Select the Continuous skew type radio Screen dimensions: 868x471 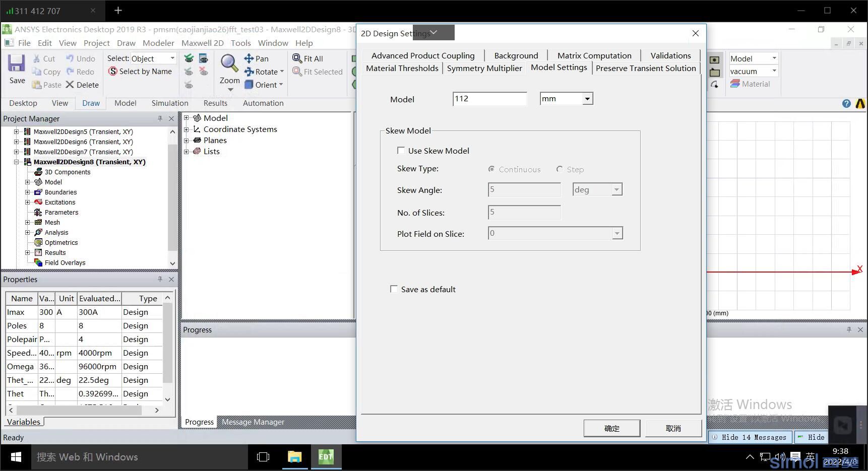[x=491, y=169]
